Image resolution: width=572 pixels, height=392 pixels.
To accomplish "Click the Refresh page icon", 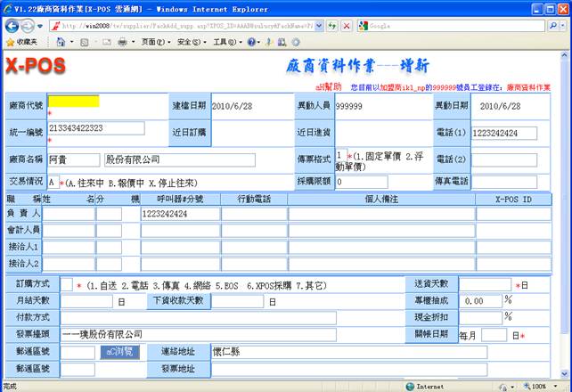I will click(331, 26).
